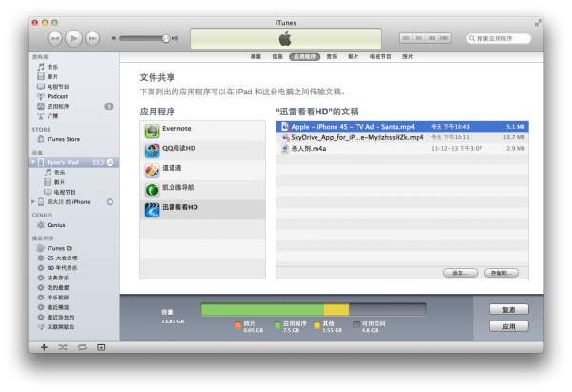This screenshot has height=392, width=572.
Task: Switch to grid view button
Action: click(x=432, y=38)
